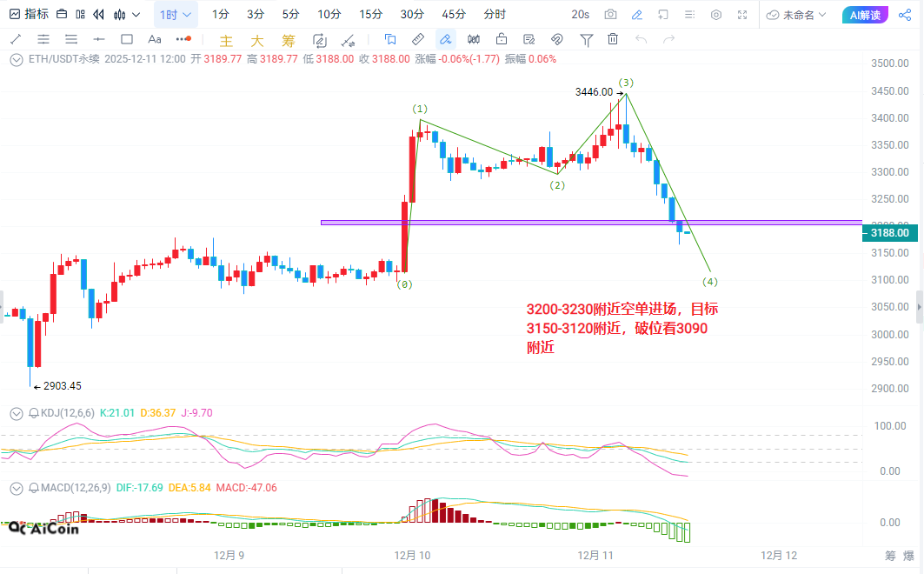Click the screenshot camera icon
Viewport: 924px width, 574px height.
tap(611, 15)
